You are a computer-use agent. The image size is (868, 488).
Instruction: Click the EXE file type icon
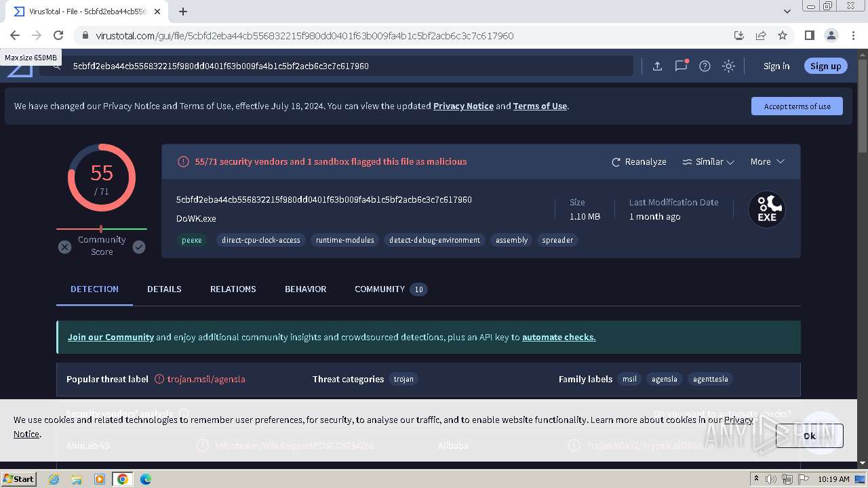point(767,209)
